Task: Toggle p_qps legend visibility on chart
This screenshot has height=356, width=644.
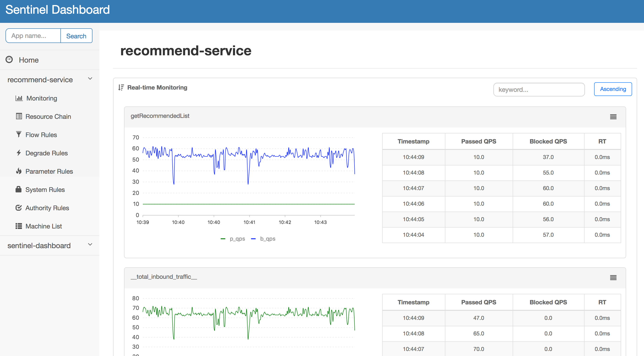Action: click(228, 239)
